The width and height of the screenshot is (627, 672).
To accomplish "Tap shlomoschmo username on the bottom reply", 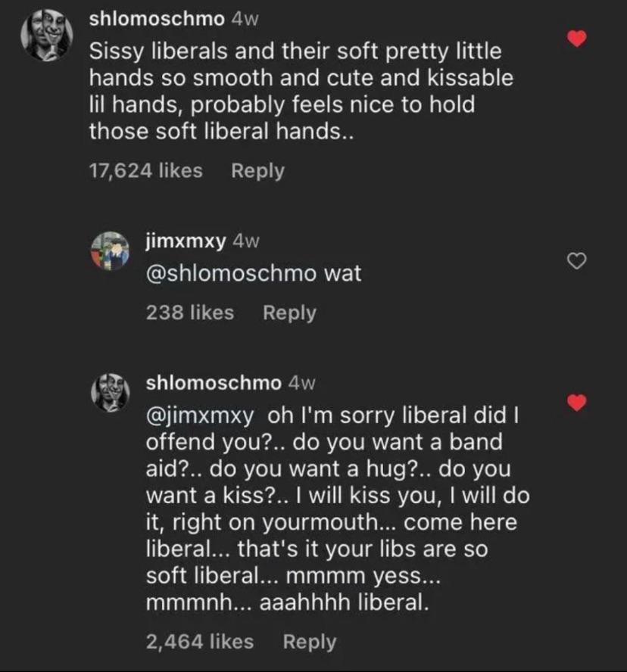I will (213, 383).
